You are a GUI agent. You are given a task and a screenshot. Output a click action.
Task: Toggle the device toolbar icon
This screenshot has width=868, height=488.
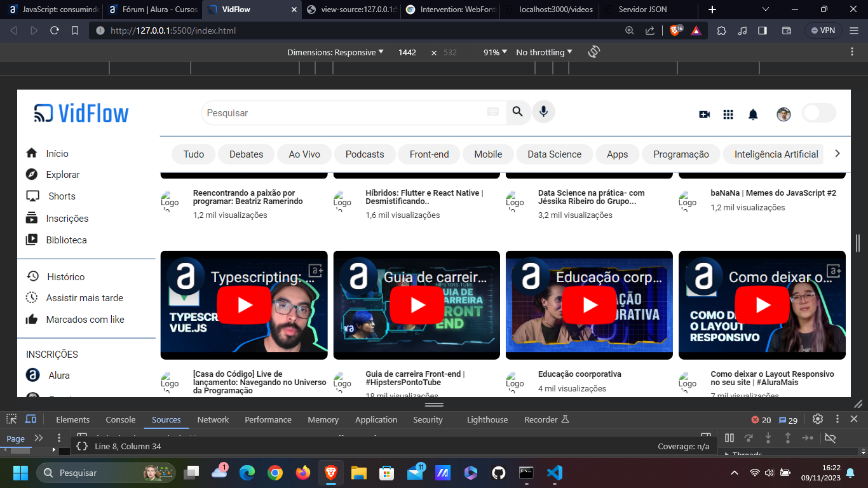[x=31, y=419]
